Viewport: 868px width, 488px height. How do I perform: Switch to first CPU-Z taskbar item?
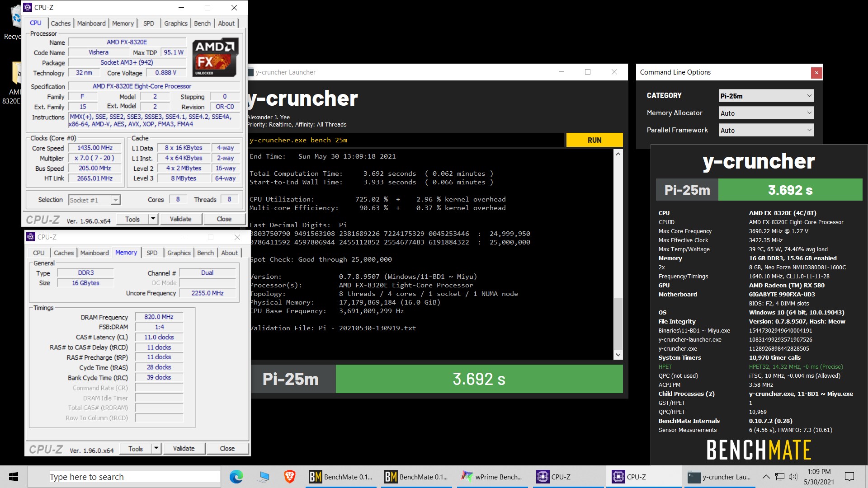pyautogui.click(x=568, y=477)
